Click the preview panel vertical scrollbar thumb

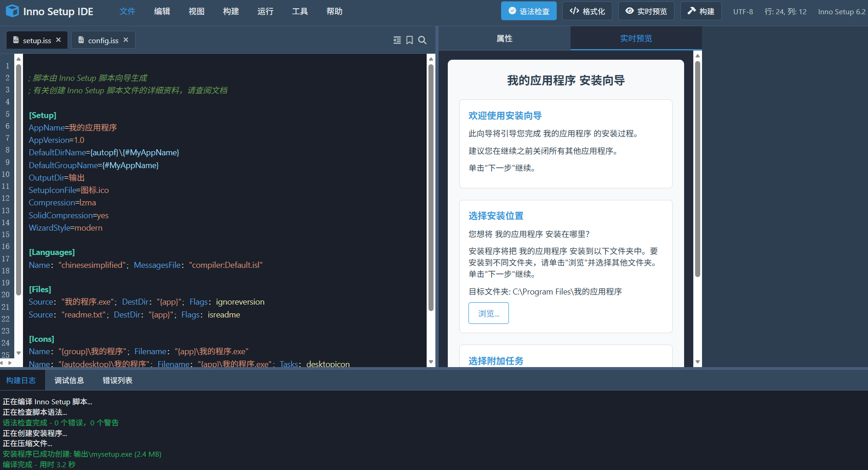pos(697,169)
